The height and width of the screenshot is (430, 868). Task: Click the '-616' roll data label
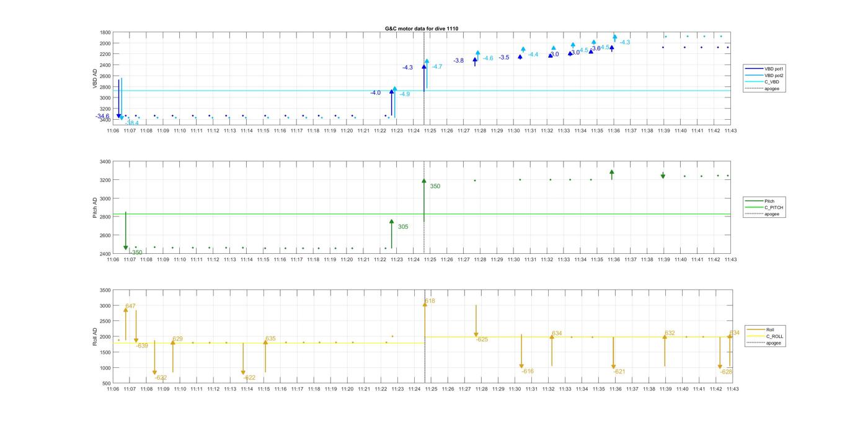click(528, 371)
